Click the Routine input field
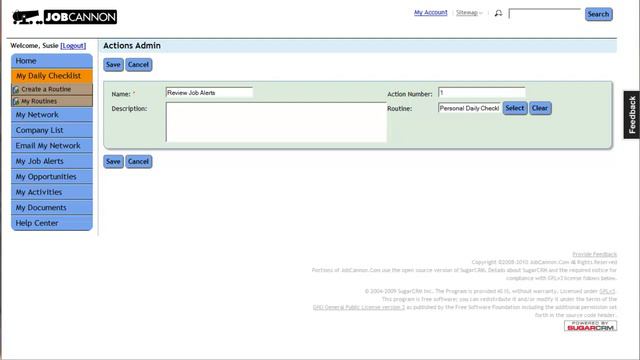 coord(469,108)
